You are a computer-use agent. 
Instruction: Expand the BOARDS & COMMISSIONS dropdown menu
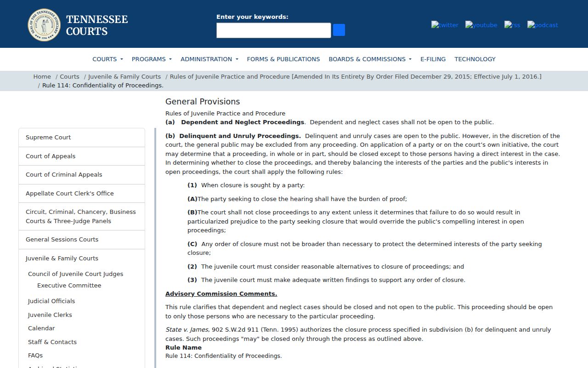[x=370, y=59]
